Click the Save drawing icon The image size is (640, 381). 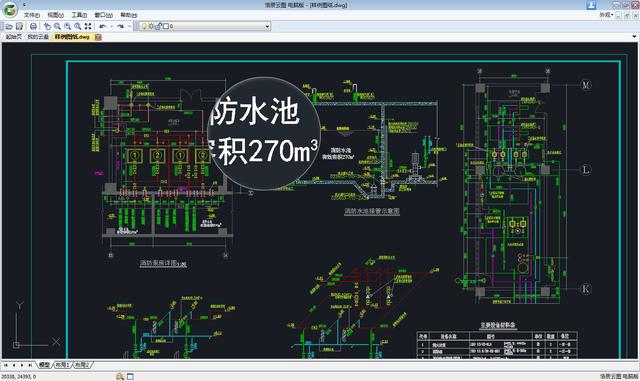click(x=19, y=26)
